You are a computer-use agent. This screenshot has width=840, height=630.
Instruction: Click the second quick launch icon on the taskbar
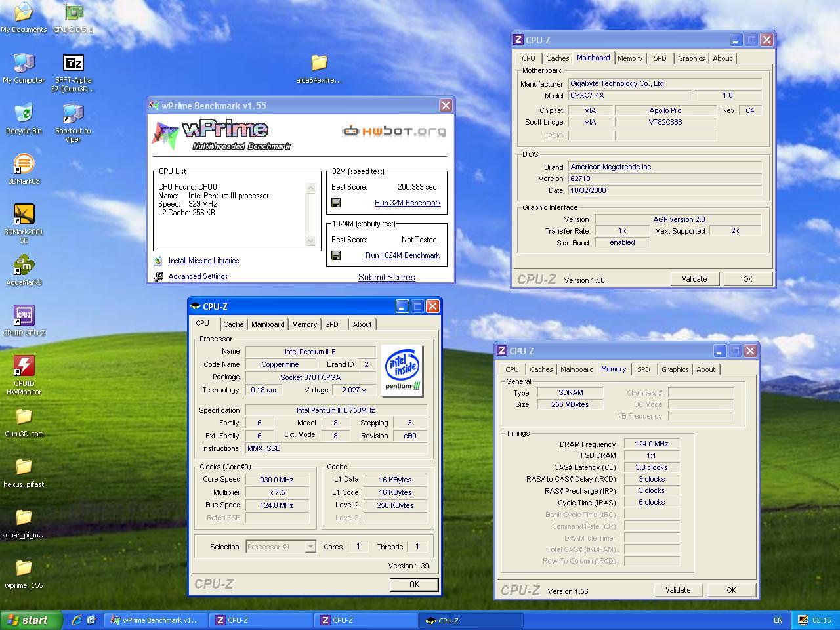tap(91, 619)
